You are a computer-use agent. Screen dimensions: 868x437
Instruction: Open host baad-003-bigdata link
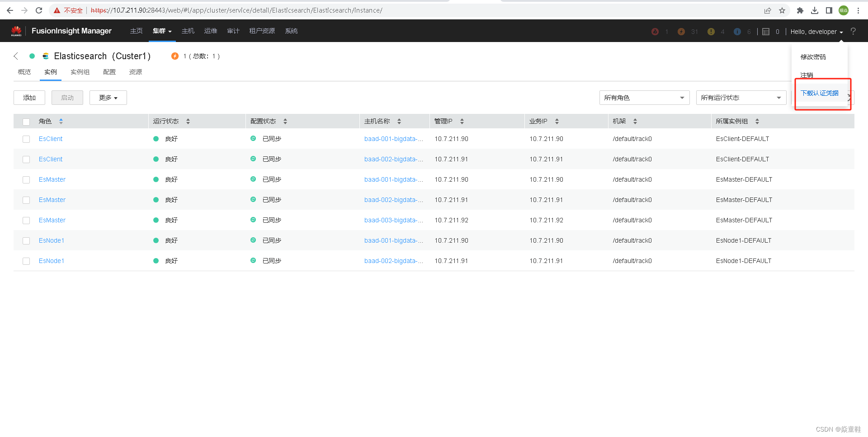[x=394, y=220]
